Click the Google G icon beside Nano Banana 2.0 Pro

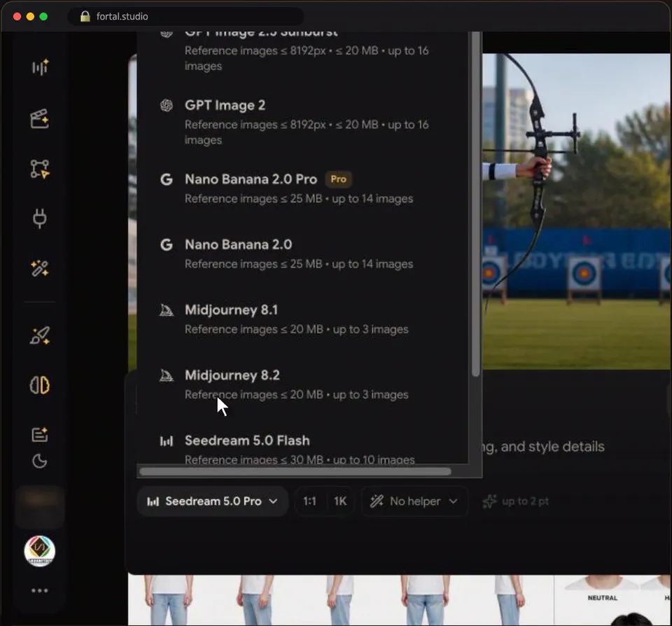click(x=167, y=179)
